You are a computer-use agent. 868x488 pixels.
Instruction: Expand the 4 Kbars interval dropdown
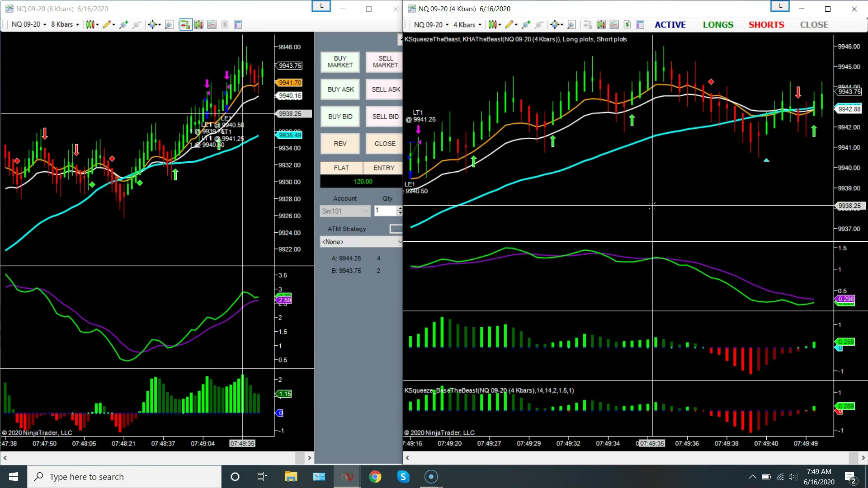pos(467,24)
